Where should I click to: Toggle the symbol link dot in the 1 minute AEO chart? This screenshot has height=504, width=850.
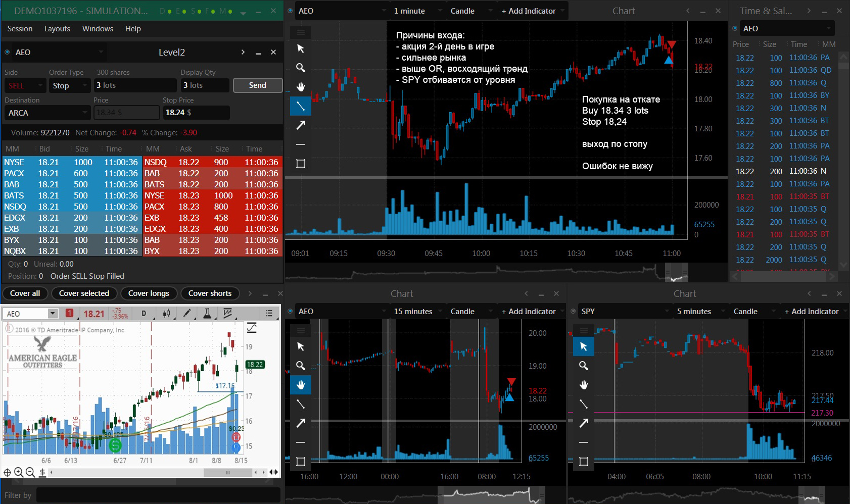coord(291,11)
